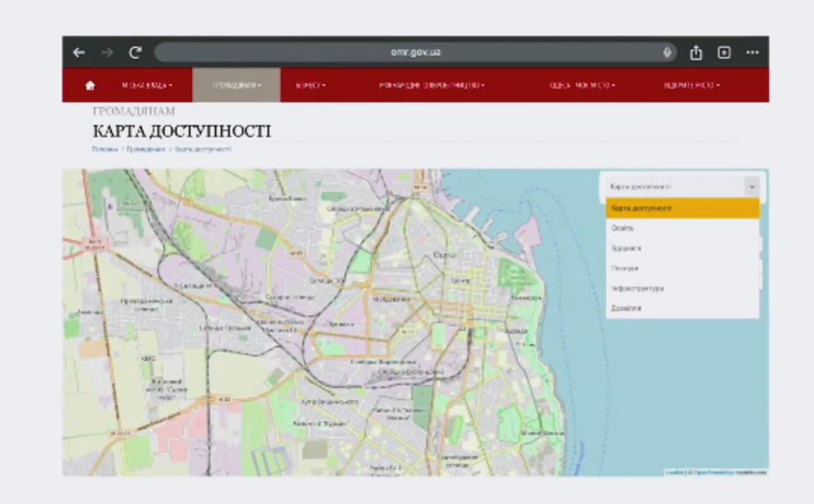Select 'Дозвілля' option in the list
Screen dimensions: 814x504
pyautogui.click(x=626, y=308)
